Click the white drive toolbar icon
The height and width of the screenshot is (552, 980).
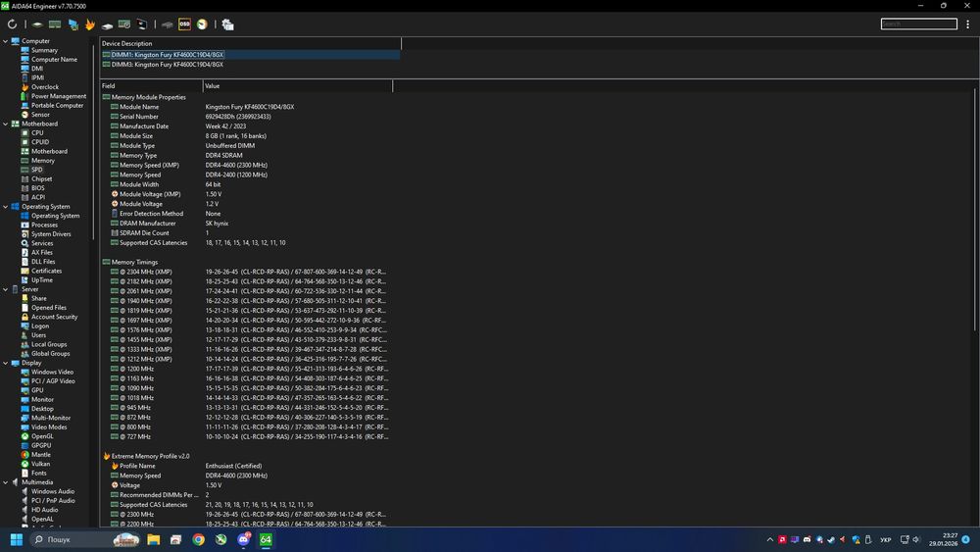coord(108,25)
